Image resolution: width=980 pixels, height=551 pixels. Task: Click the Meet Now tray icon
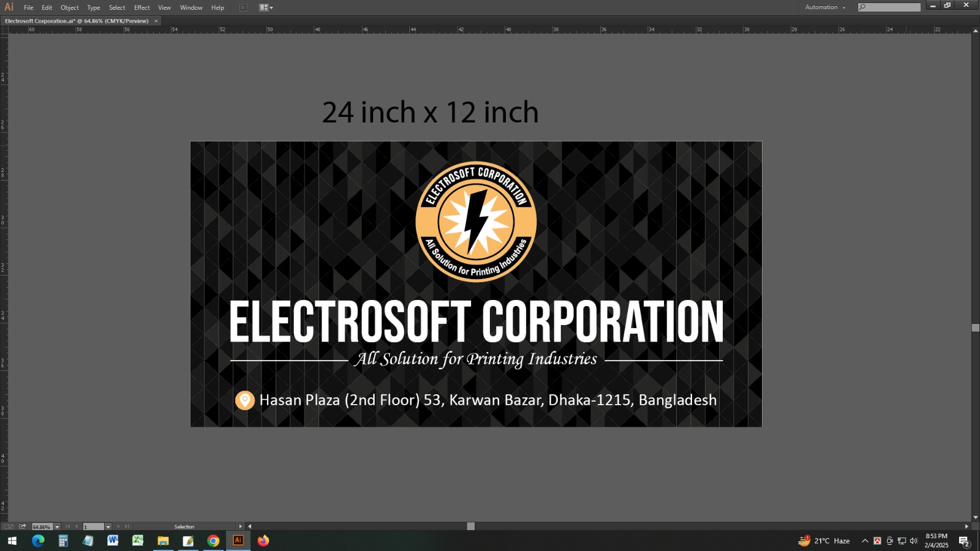tap(889, 541)
